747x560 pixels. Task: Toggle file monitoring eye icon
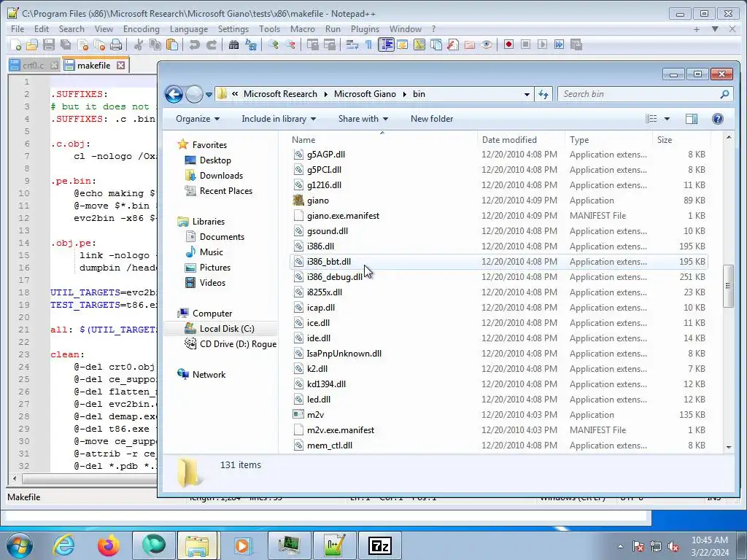pos(487,44)
